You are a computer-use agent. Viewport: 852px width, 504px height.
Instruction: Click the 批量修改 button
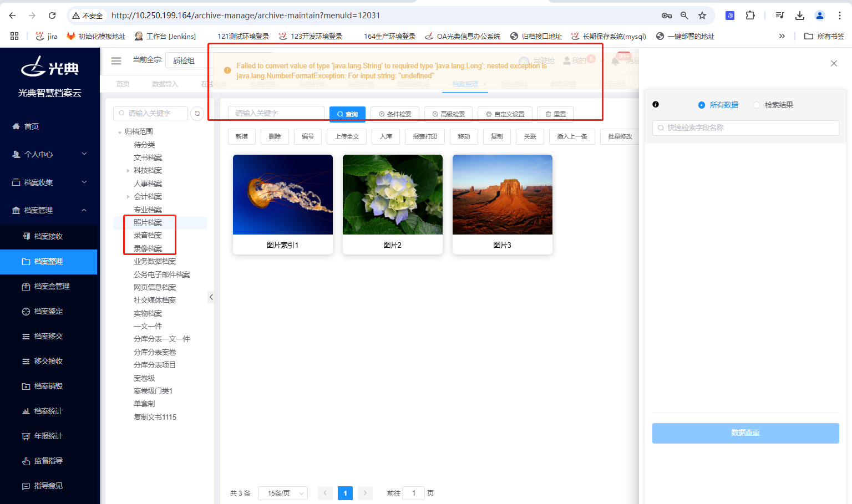[x=620, y=136]
